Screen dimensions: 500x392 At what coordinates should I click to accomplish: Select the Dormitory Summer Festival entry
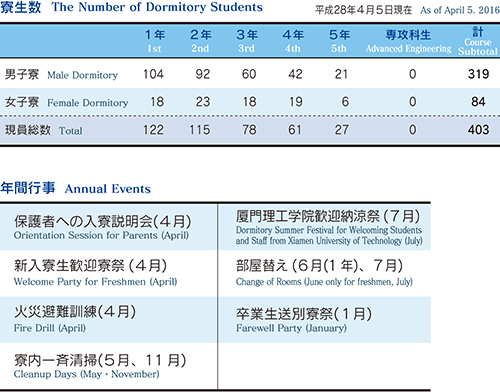[x=329, y=227]
